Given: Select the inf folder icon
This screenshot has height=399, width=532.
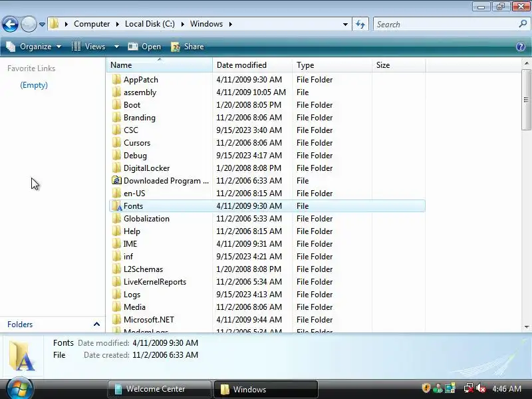Looking at the screenshot, I should click(x=116, y=256).
